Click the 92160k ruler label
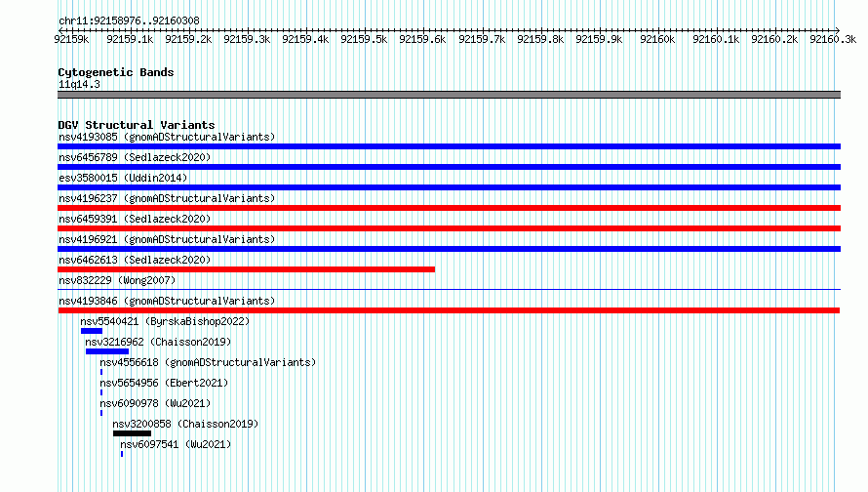 coord(657,39)
